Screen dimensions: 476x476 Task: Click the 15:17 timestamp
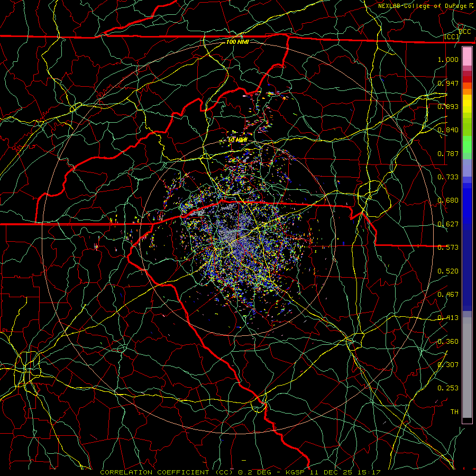point(369,472)
